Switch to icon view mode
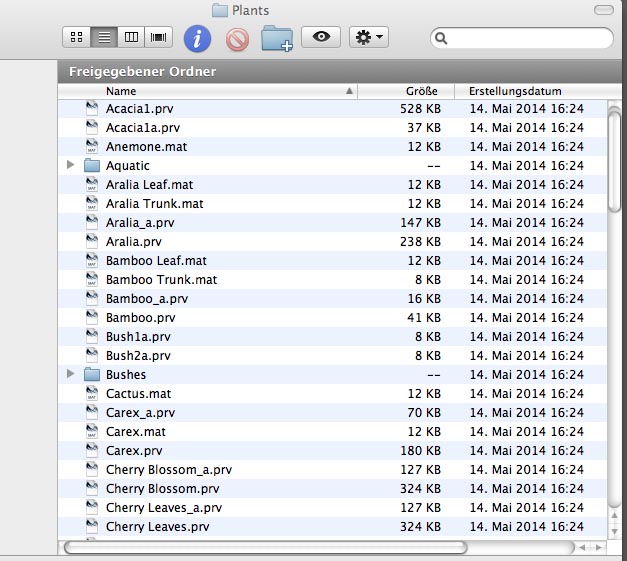This screenshot has width=627, height=561. [77, 37]
